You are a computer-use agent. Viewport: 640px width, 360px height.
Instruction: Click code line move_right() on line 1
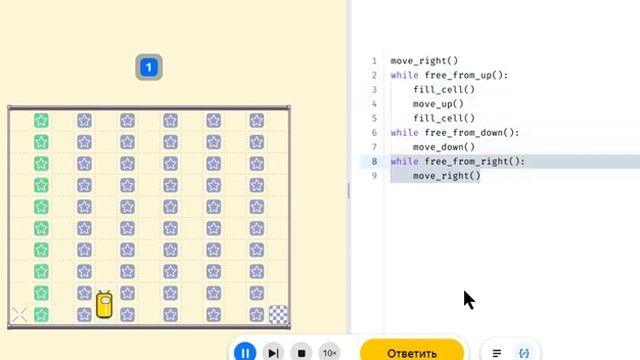coord(424,61)
